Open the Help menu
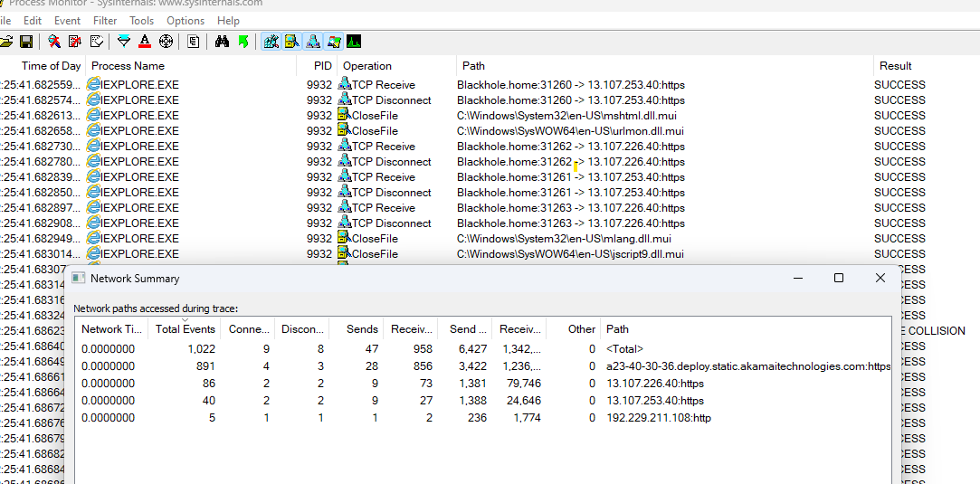Screen dimensions: 980x484 [x=228, y=21]
